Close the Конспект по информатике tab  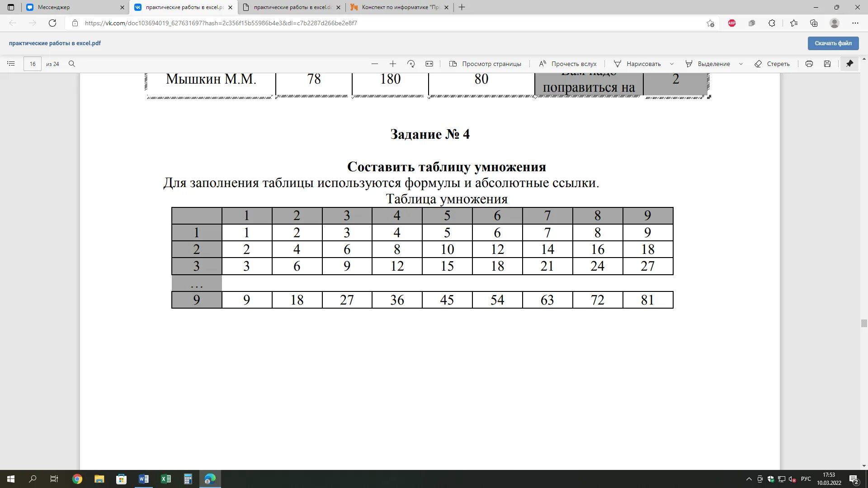tap(446, 7)
